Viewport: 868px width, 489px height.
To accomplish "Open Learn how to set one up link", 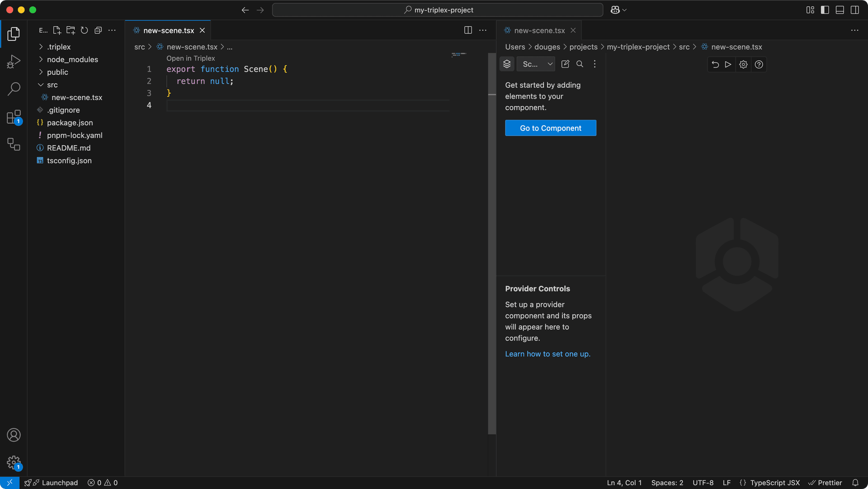I will (x=547, y=354).
